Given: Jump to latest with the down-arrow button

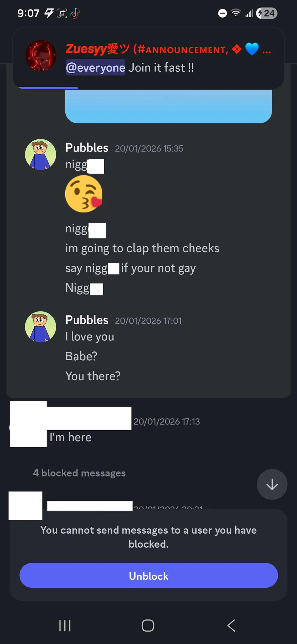Looking at the screenshot, I should tap(272, 484).
